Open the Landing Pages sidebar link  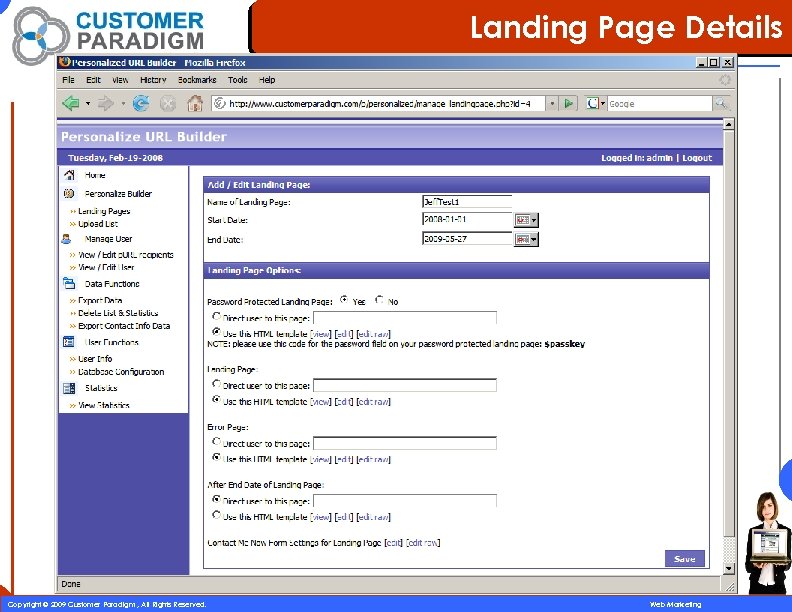[104, 211]
